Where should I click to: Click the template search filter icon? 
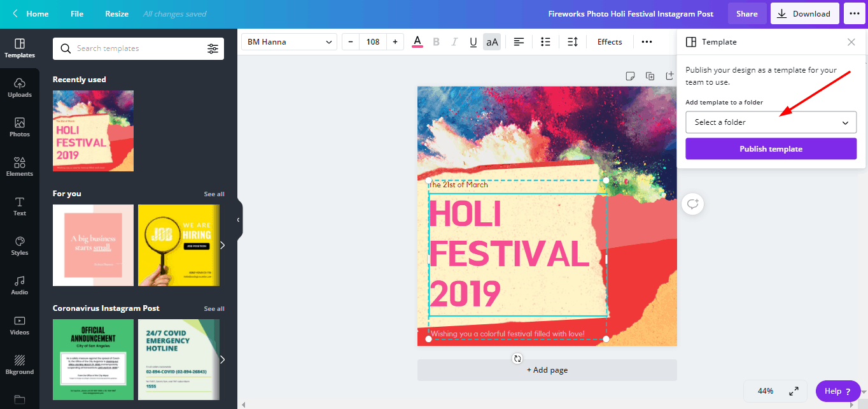click(213, 48)
